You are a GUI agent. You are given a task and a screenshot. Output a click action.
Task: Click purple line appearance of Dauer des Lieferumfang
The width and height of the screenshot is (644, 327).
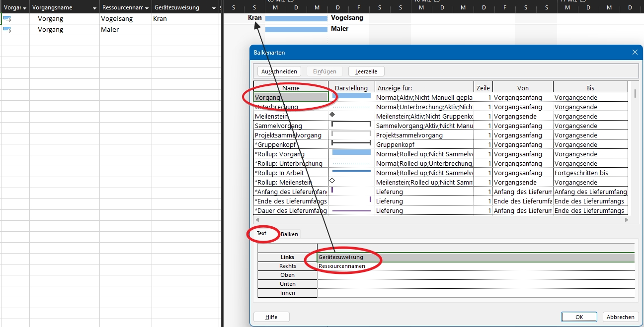click(x=351, y=211)
